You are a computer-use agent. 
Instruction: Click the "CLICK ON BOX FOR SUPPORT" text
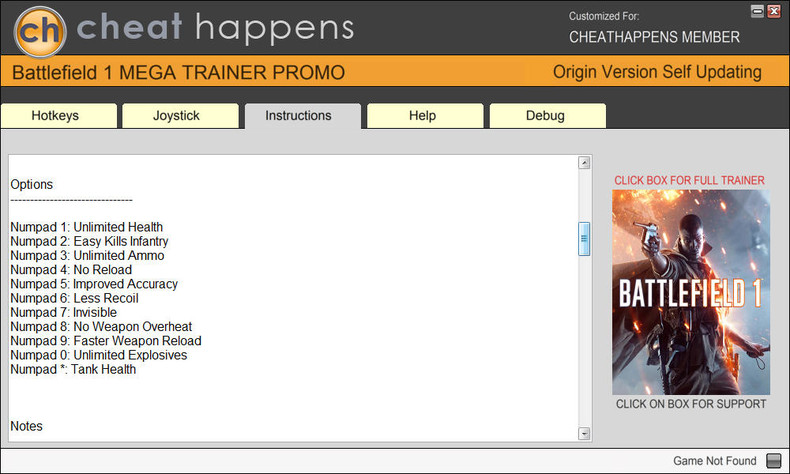pos(690,404)
